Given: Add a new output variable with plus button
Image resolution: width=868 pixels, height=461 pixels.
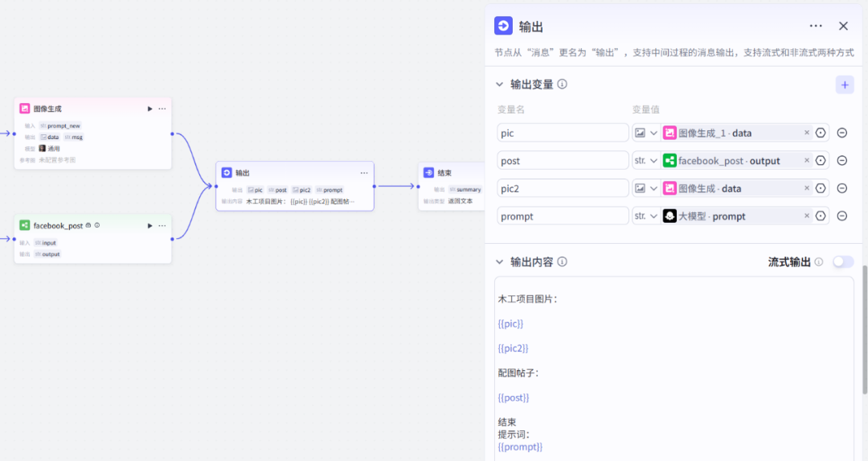Looking at the screenshot, I should [845, 84].
